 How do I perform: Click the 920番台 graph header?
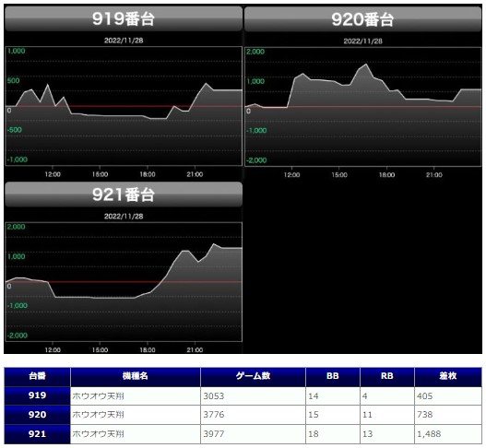(x=362, y=19)
